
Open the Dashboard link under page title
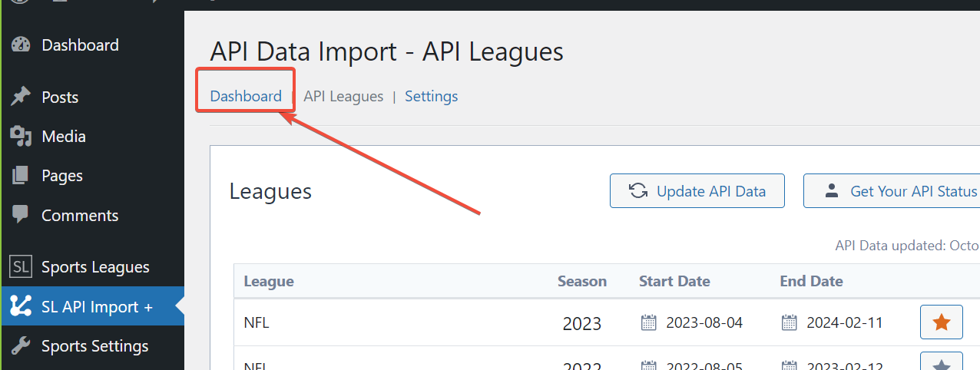[x=246, y=96]
